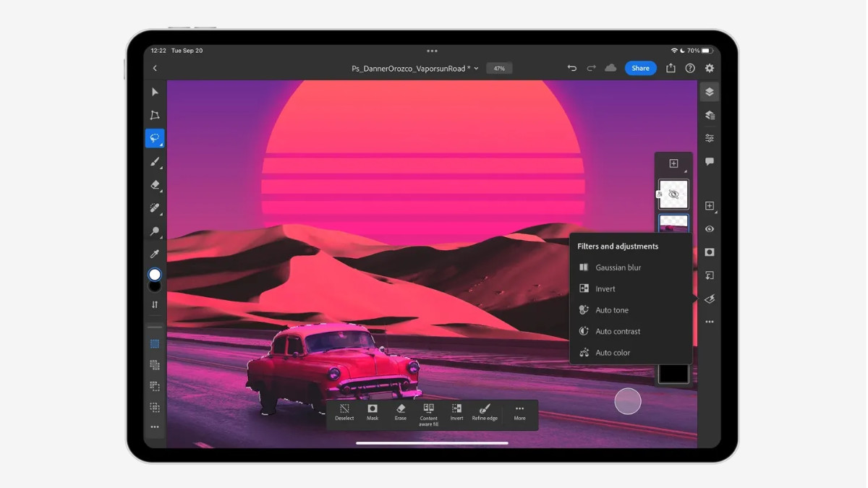
Task: Select the Move tool
Action: [x=154, y=92]
